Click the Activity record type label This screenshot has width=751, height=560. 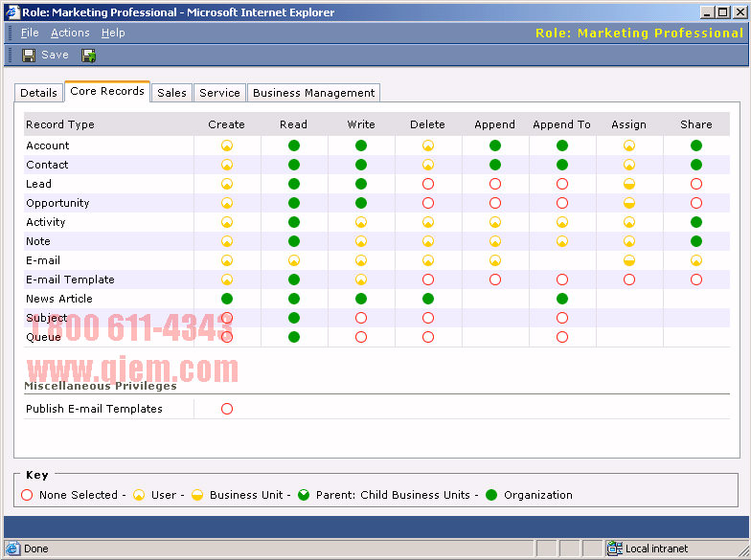46,222
